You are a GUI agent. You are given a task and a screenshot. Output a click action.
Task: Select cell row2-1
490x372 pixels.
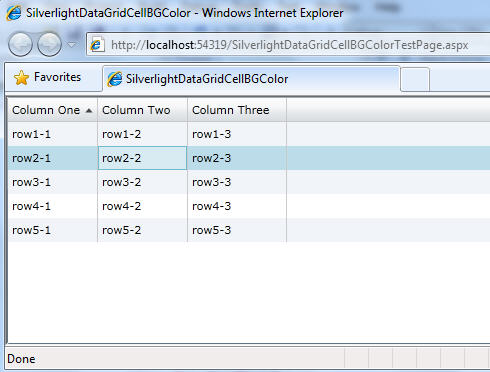click(52, 158)
